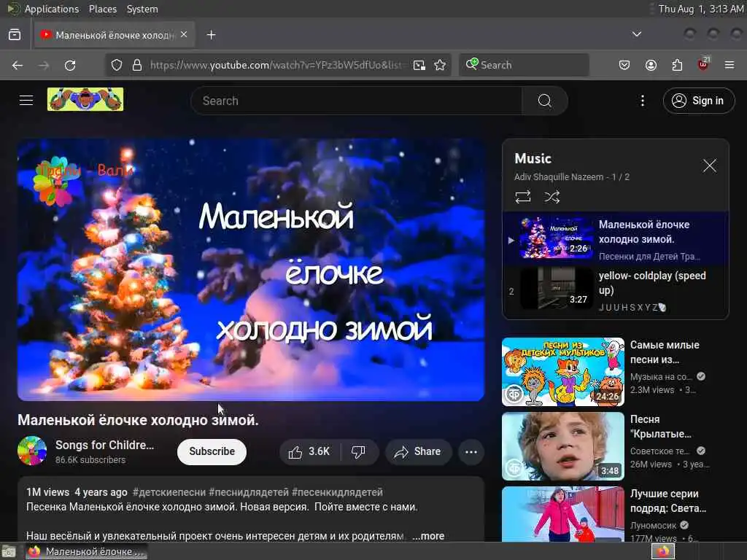747x560 pixels.
Task: Click the youtube.com address bar
Action: click(276, 65)
